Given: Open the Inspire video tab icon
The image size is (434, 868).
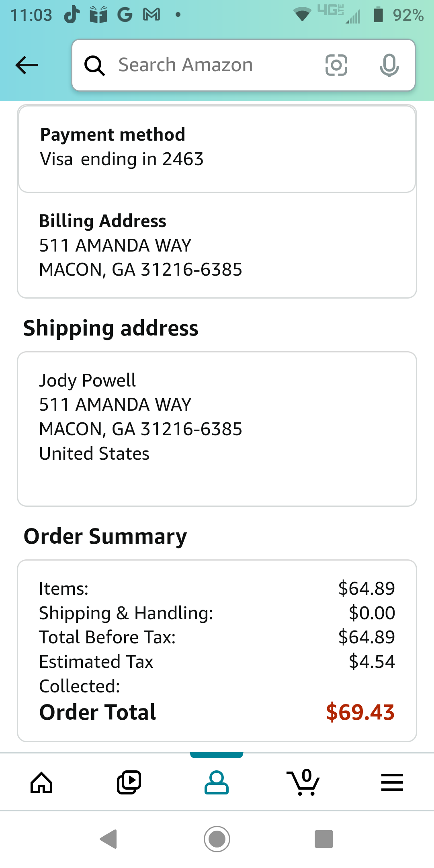Looking at the screenshot, I should tap(129, 782).
